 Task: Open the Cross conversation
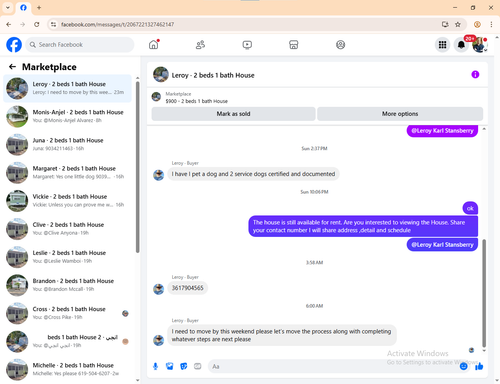click(x=67, y=313)
